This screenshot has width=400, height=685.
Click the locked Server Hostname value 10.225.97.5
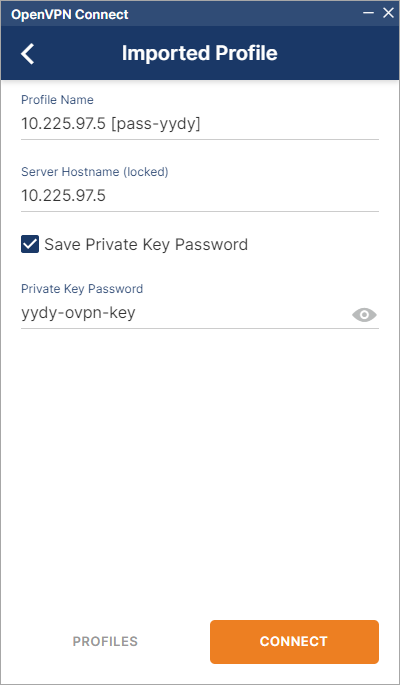pos(63,196)
